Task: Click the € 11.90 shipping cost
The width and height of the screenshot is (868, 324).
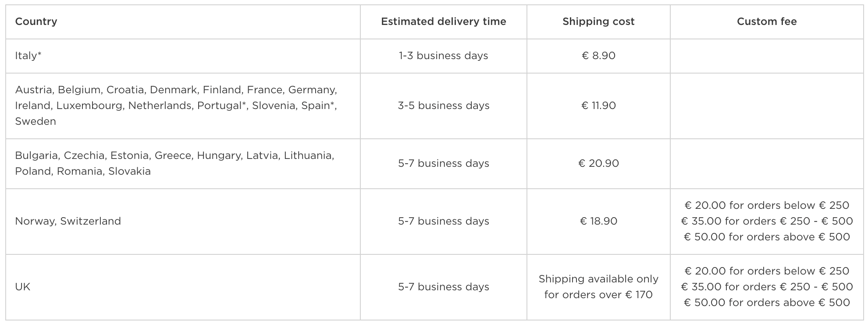Action: 598,106
